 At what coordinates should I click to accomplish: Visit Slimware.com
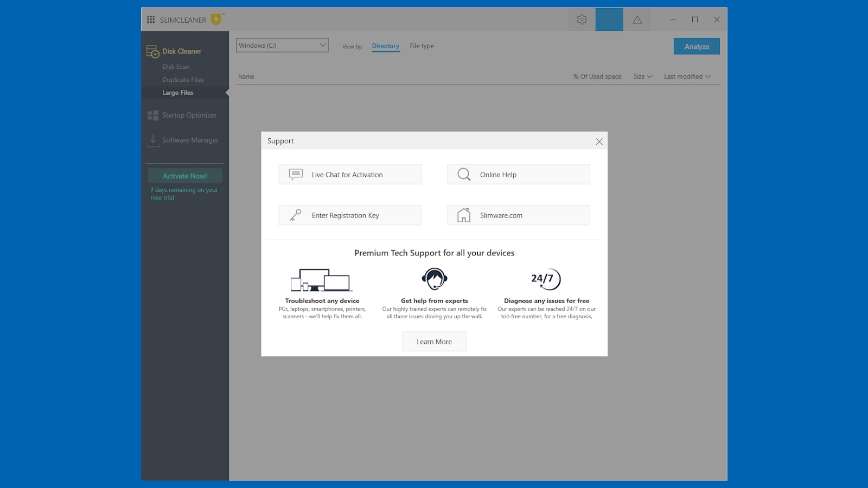click(x=518, y=215)
